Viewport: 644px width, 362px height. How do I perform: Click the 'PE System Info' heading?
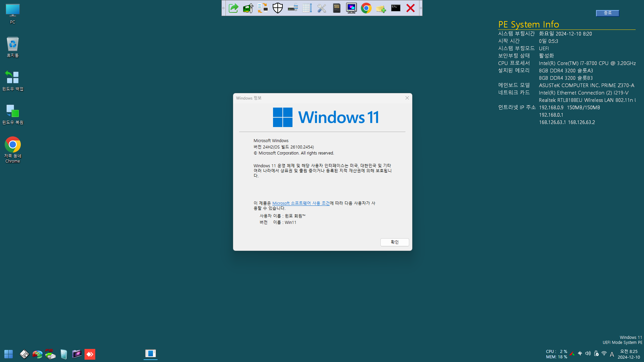click(529, 24)
